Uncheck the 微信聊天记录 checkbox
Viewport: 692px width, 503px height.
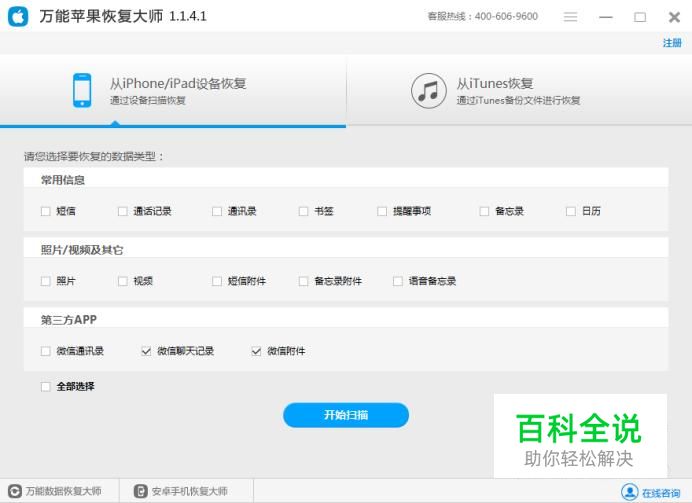pyautogui.click(x=146, y=351)
